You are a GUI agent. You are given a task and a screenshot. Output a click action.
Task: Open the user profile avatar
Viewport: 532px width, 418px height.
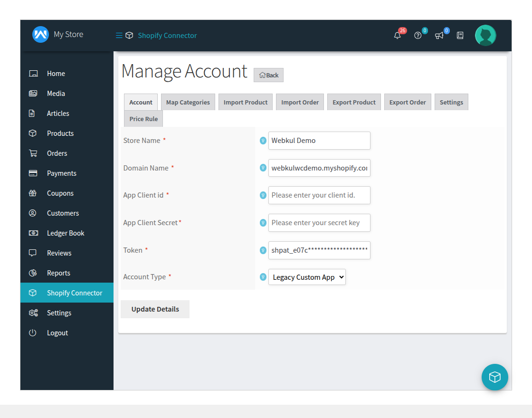coord(485,35)
